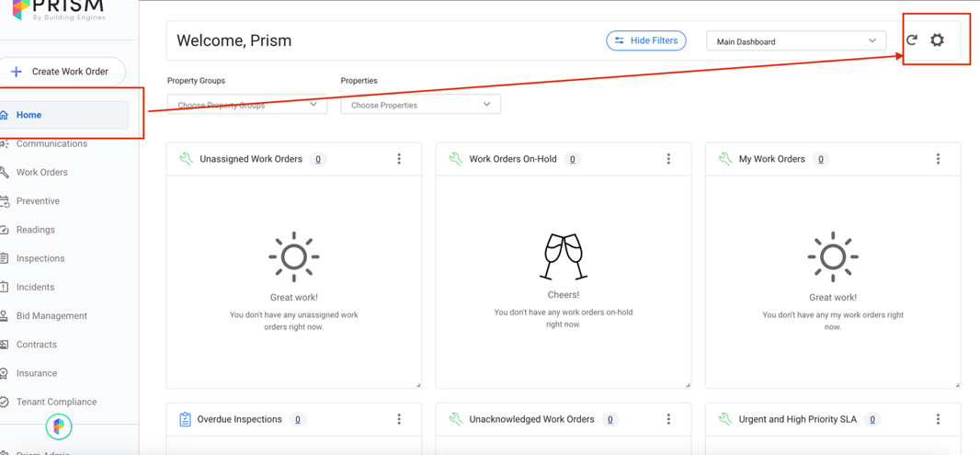This screenshot has width=980, height=455.
Task: Open Unacknowledged Work Orders three-dot menu
Action: pos(668,419)
